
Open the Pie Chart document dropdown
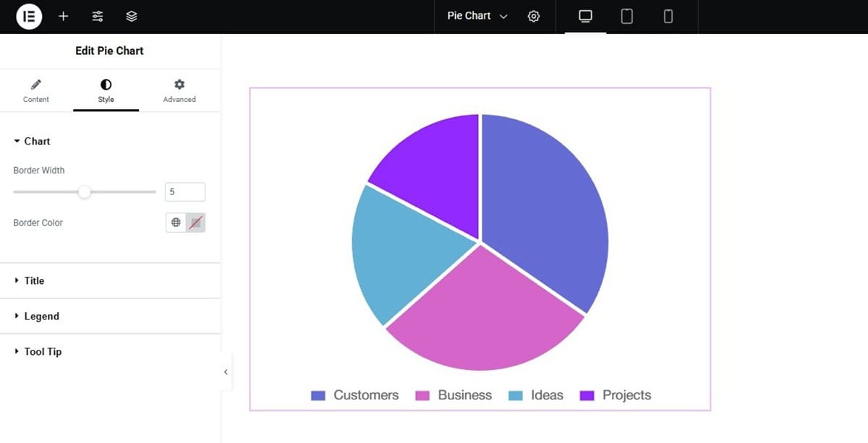(477, 16)
